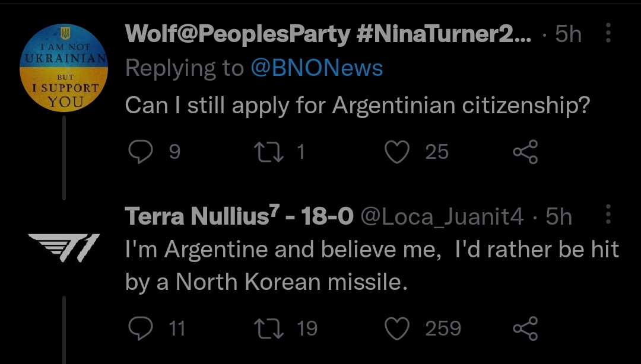Like Wolf's Argentinian citizenship tweet

[x=398, y=152]
